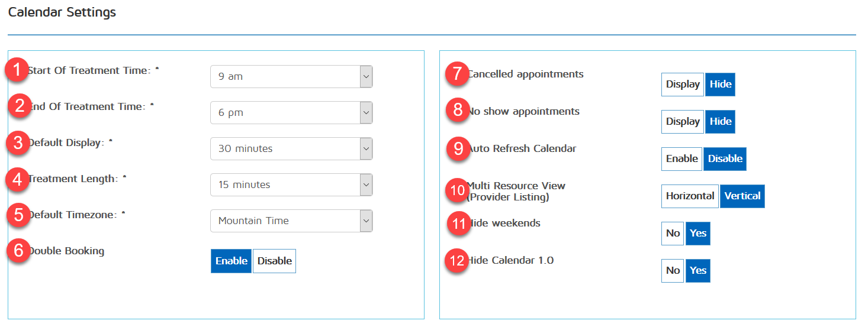
Task: Choose No for Hide Calendar 1.0
Action: [x=673, y=271]
